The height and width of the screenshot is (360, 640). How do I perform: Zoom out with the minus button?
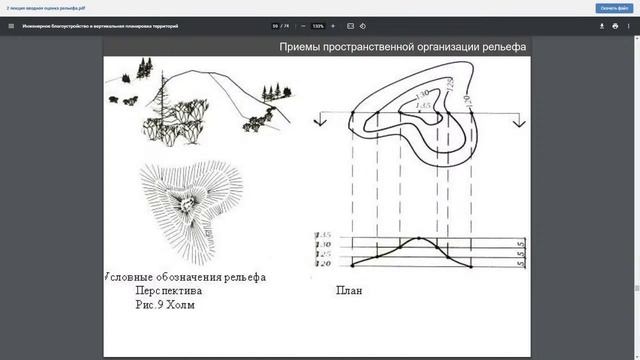pos(303,26)
